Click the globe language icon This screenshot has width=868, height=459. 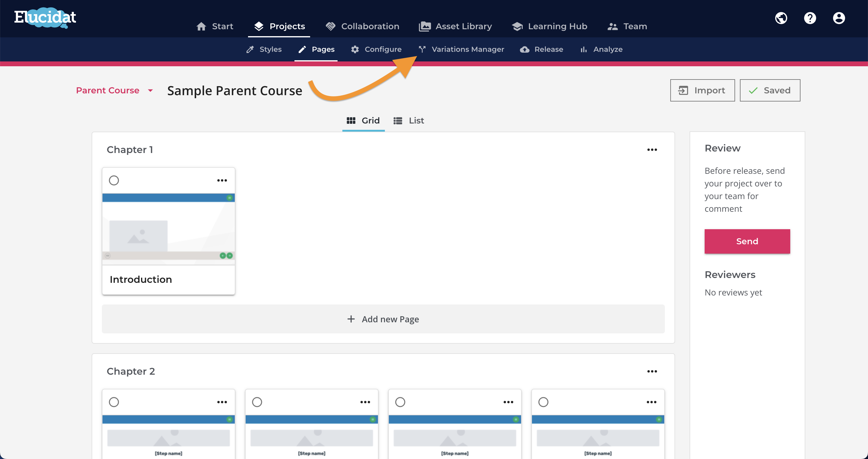pos(781,18)
